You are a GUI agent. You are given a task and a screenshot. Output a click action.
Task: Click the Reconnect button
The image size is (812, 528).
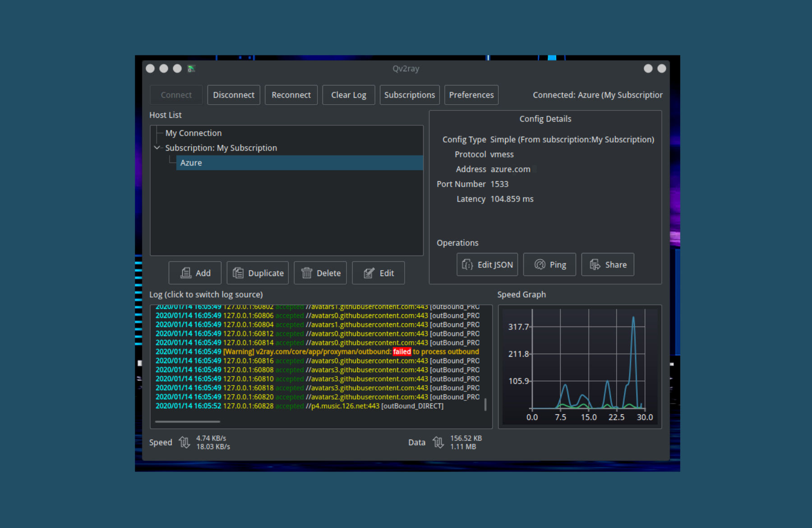[291, 95]
